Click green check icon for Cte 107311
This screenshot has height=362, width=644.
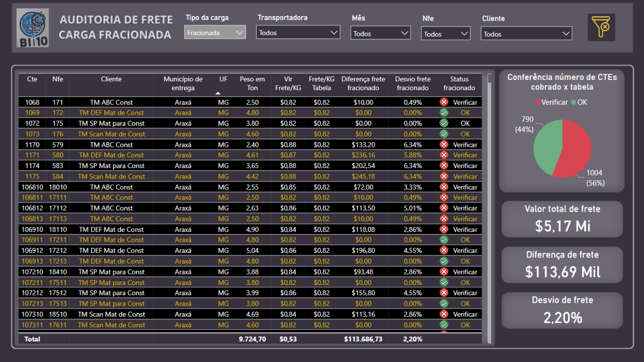(x=444, y=325)
